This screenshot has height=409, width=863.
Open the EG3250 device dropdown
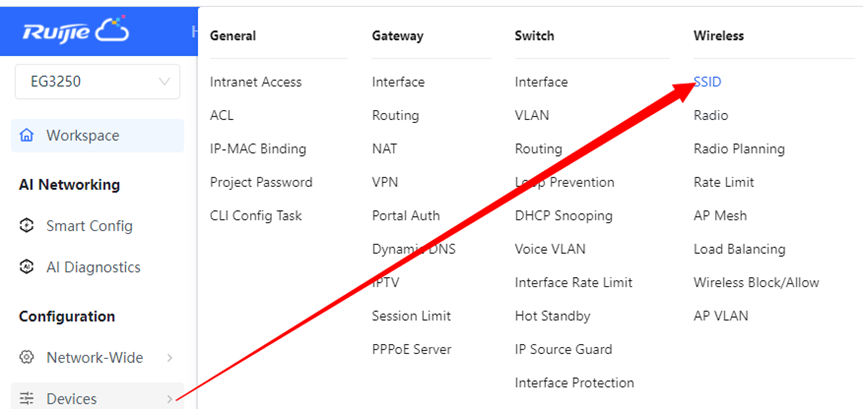tap(97, 82)
